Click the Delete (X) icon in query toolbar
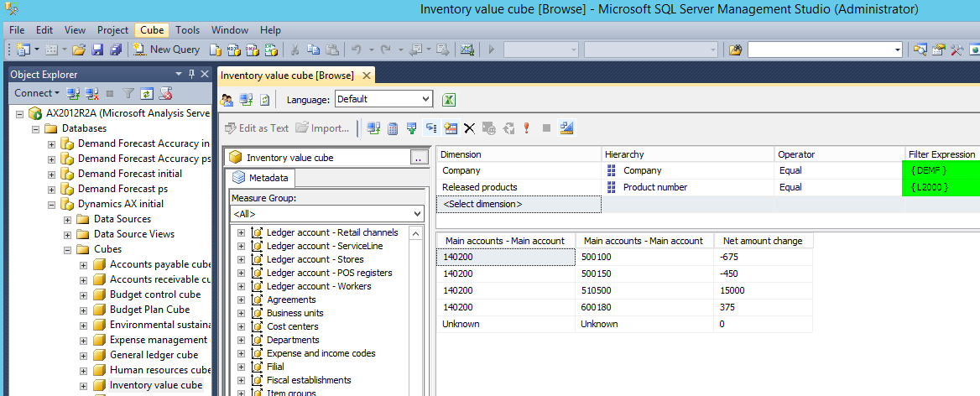This screenshot has width=980, height=396. pos(469,128)
